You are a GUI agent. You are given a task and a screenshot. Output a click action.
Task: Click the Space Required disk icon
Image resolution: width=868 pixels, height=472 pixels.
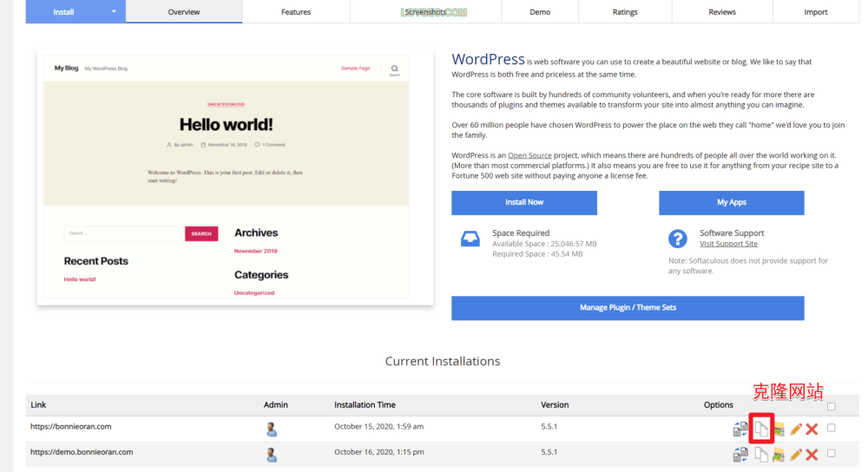click(470, 239)
